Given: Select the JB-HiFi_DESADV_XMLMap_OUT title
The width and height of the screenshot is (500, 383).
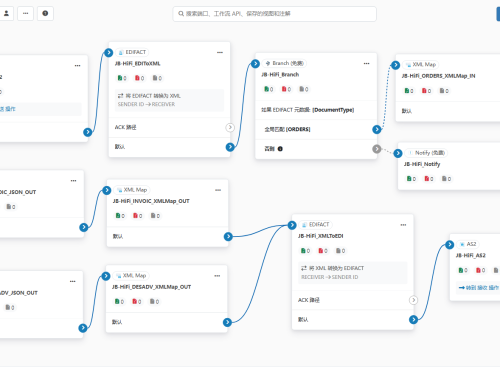Looking at the screenshot, I should (151, 287).
